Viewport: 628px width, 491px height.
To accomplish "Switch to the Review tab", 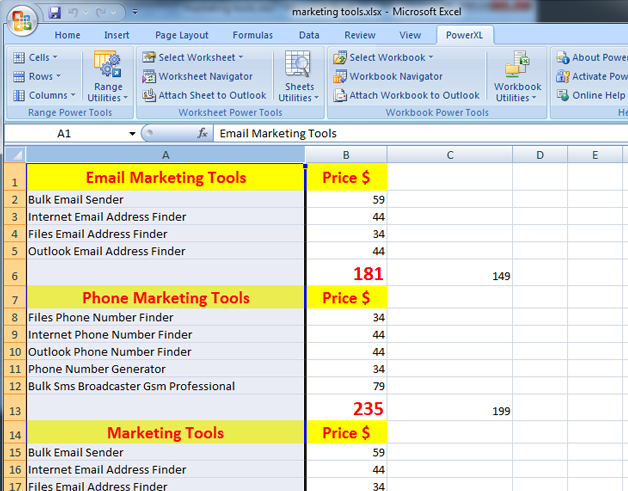I will pos(360,35).
